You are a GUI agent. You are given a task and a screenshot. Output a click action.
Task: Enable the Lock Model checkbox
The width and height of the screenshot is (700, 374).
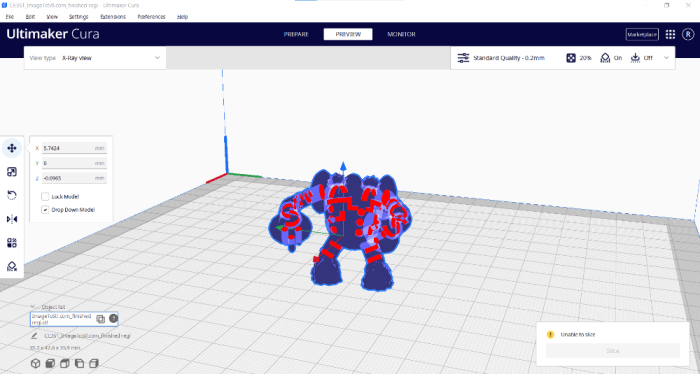(45, 196)
